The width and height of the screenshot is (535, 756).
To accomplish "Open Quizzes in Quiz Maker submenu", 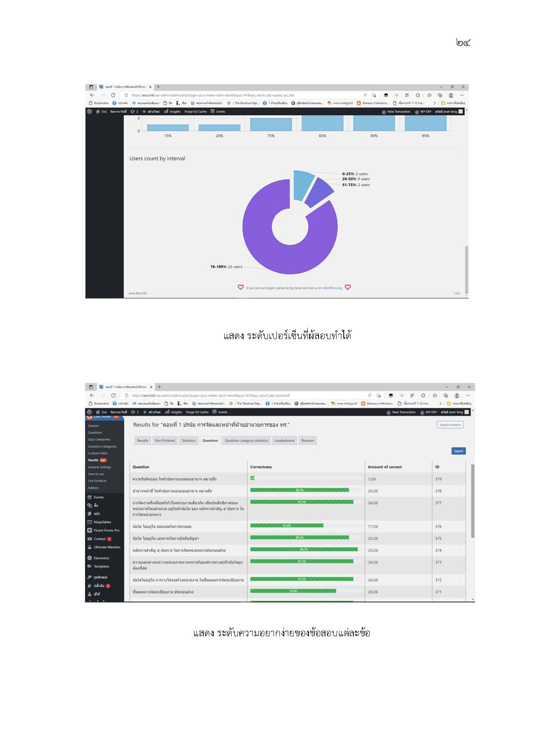I will click(93, 426).
